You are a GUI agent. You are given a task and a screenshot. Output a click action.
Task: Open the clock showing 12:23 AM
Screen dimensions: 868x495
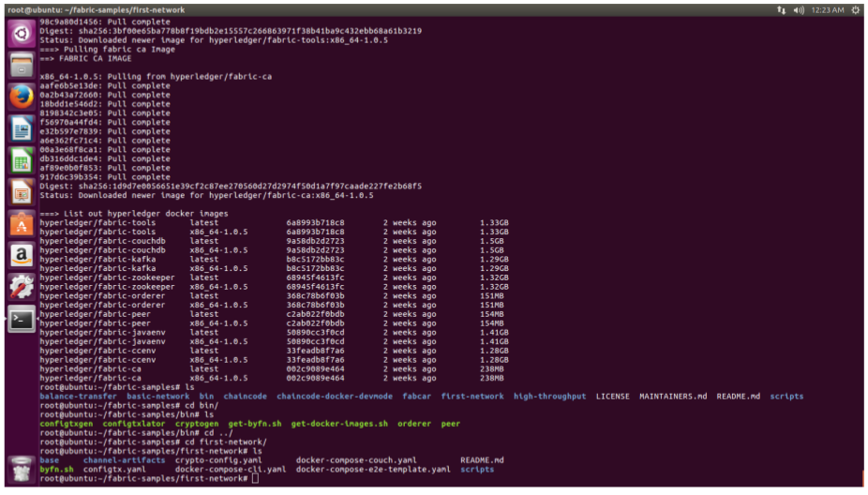coord(828,10)
